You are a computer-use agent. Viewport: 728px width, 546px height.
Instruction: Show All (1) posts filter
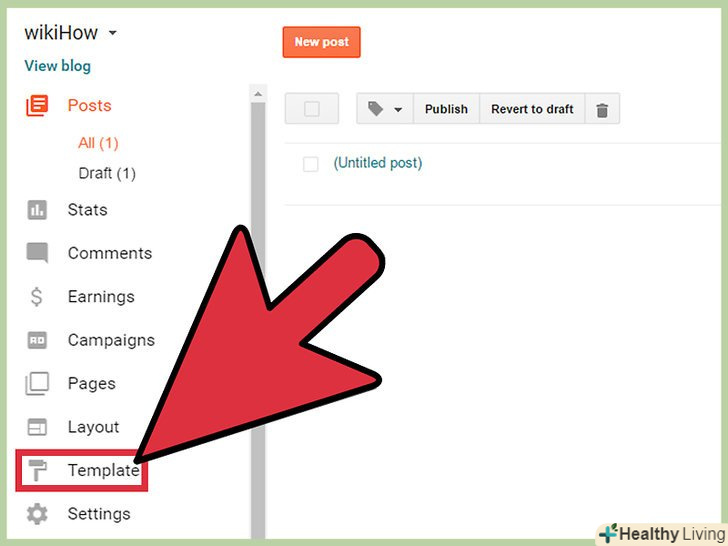98,143
